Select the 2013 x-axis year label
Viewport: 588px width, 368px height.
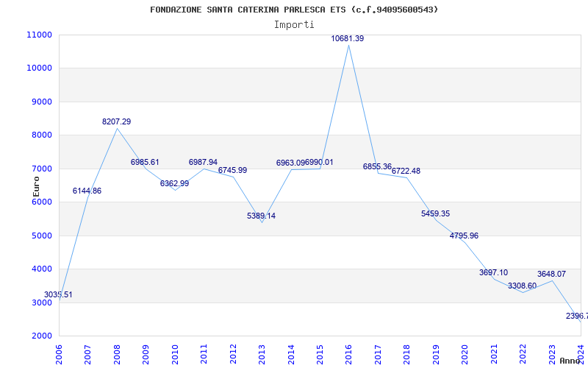point(262,355)
